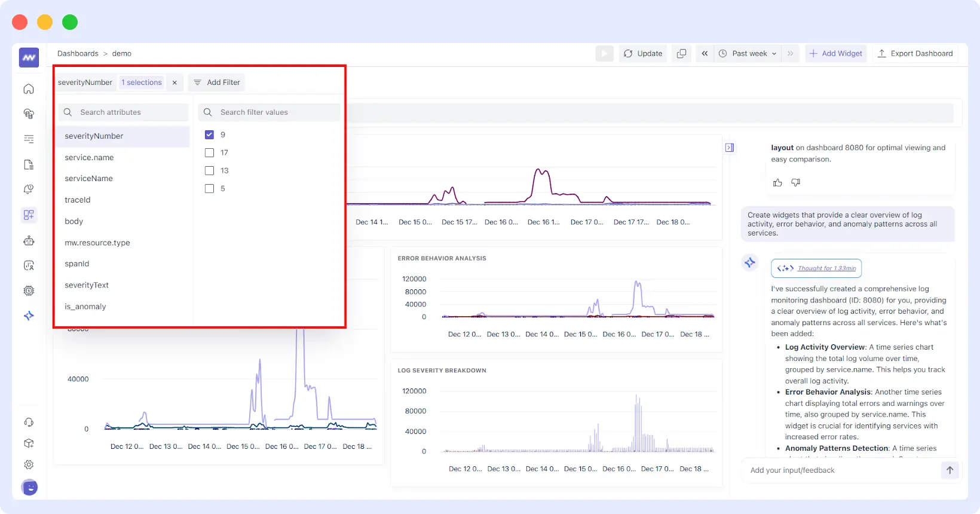Expand the 'Thought for 1.33min' reasoning
The height and width of the screenshot is (514, 980).
tap(816, 268)
